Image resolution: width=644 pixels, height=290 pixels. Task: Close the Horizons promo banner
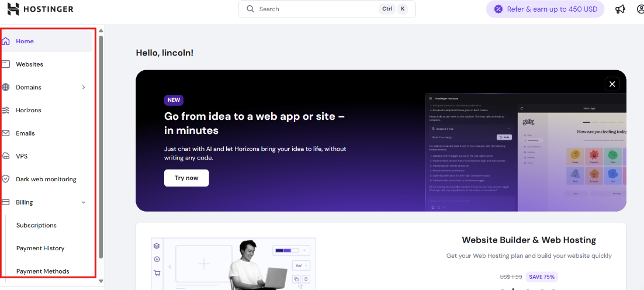(612, 84)
